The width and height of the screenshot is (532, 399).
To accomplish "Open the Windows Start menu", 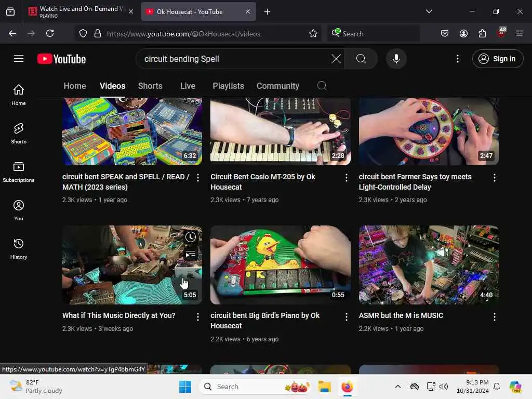I will point(185,387).
